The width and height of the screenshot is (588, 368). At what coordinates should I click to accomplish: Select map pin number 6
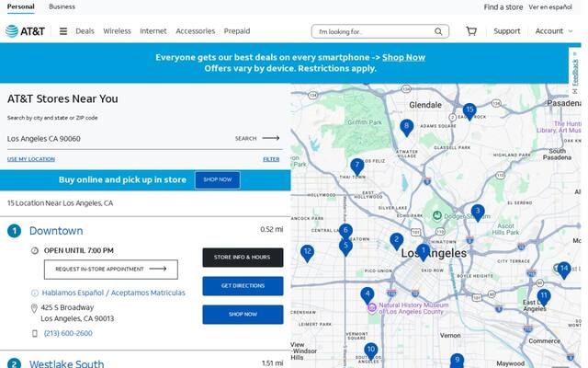[x=345, y=231]
